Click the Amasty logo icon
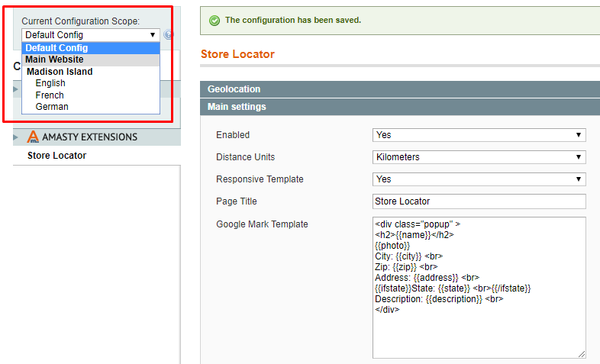This screenshot has height=364, width=600. [x=33, y=137]
